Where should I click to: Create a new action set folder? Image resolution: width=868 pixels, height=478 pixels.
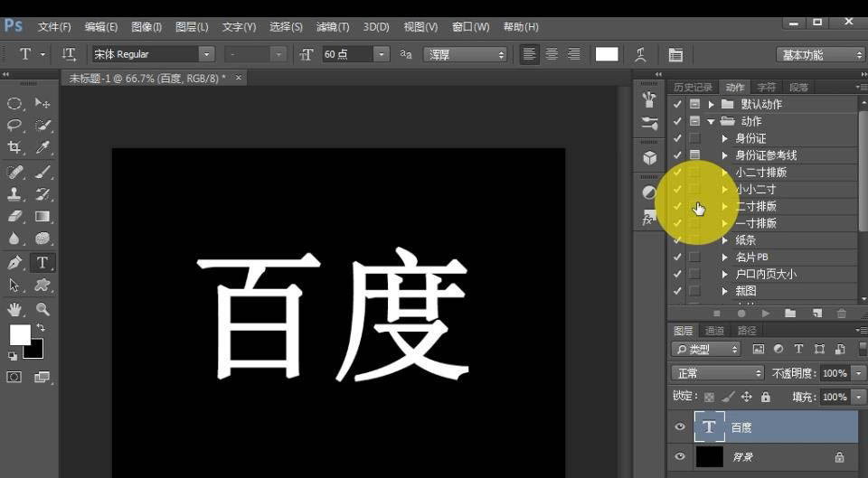[790, 314]
